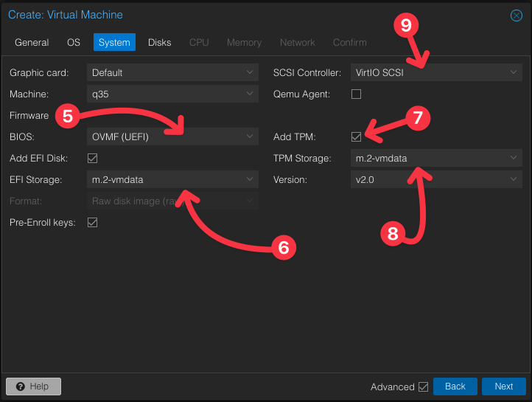Switch to the OS tab
Image resolution: width=532 pixels, height=402 pixels.
pos(74,42)
